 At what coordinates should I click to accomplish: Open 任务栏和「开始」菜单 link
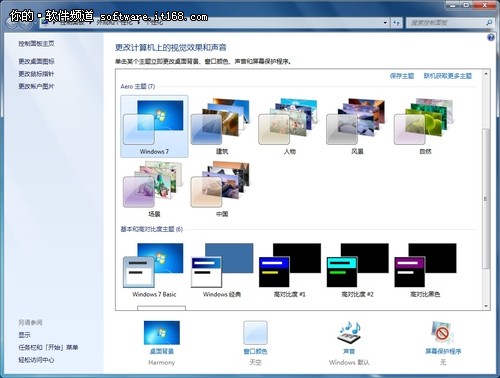(48, 347)
